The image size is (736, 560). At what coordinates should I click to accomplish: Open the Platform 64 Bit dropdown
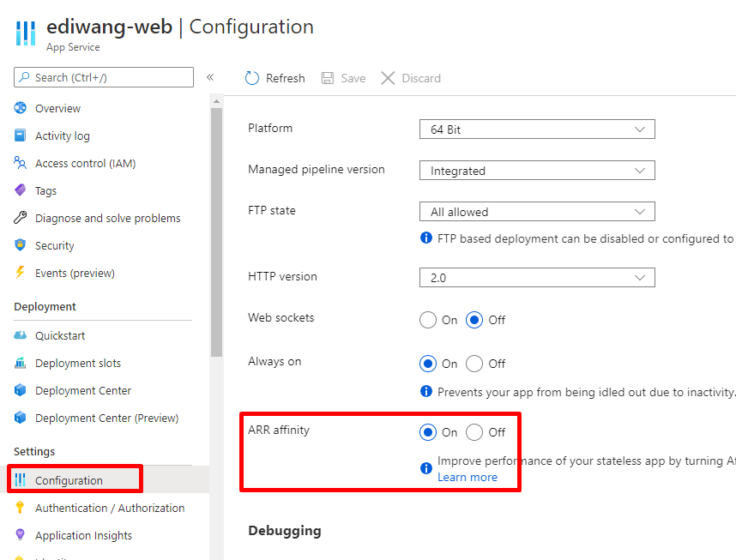click(537, 129)
